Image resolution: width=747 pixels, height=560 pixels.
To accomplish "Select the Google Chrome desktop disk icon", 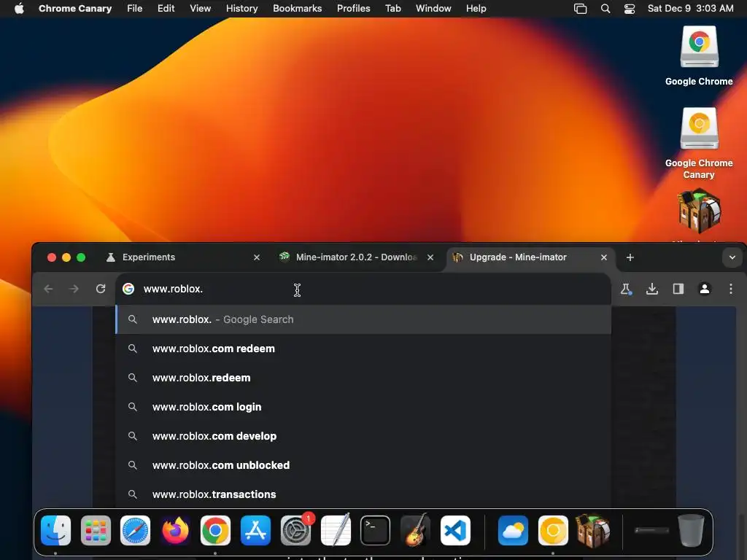I will tap(699, 47).
